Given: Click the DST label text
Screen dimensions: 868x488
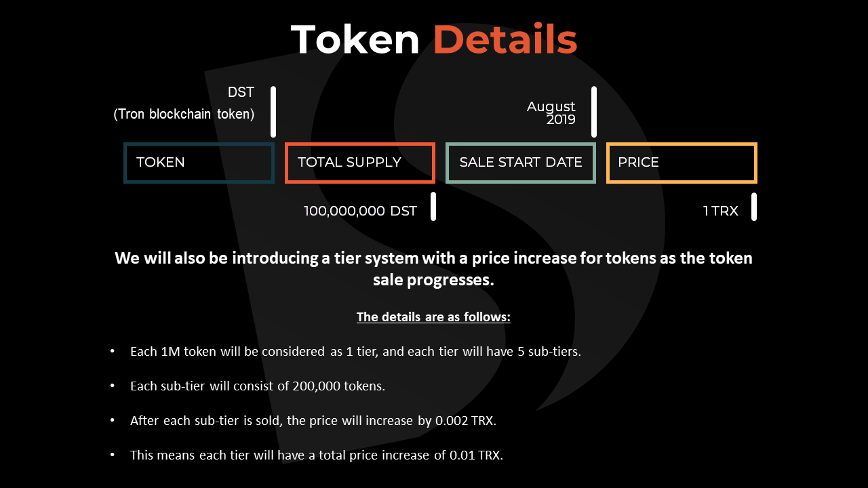Looking at the screenshot, I should [241, 93].
